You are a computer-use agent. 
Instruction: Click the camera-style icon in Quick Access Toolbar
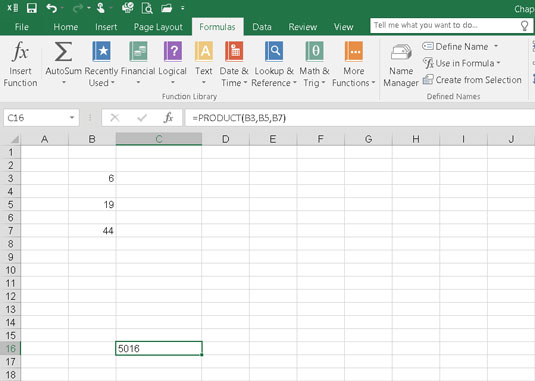coord(128,8)
